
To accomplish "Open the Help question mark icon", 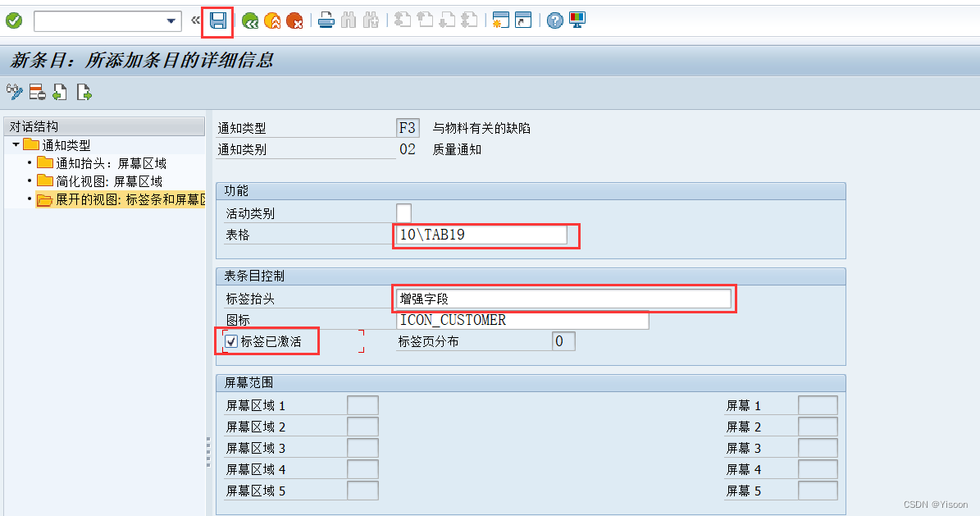I will [x=555, y=21].
